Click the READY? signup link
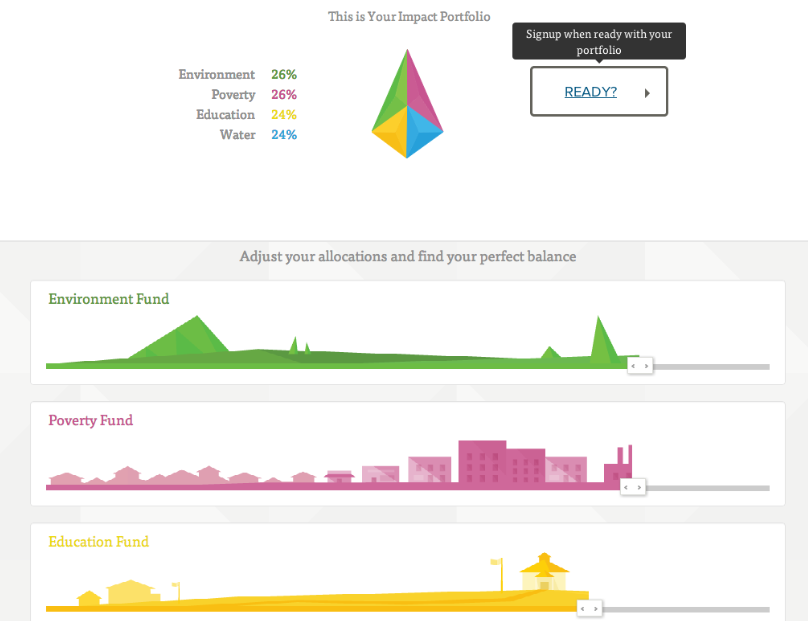 click(x=590, y=92)
